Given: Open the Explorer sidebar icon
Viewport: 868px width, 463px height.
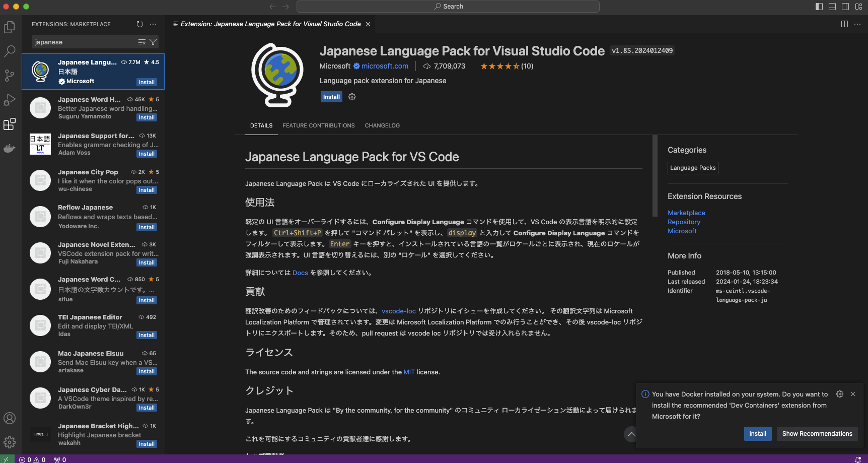Looking at the screenshot, I should coord(9,27).
